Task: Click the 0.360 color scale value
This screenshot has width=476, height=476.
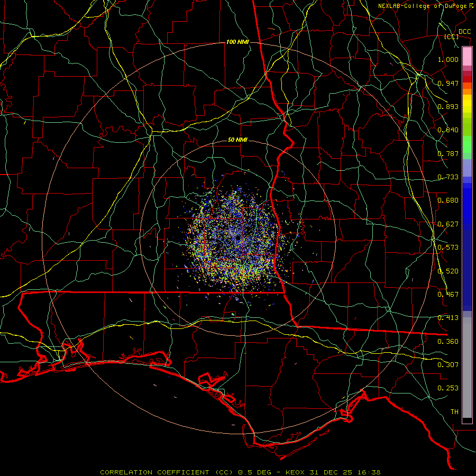Action: 448,342
